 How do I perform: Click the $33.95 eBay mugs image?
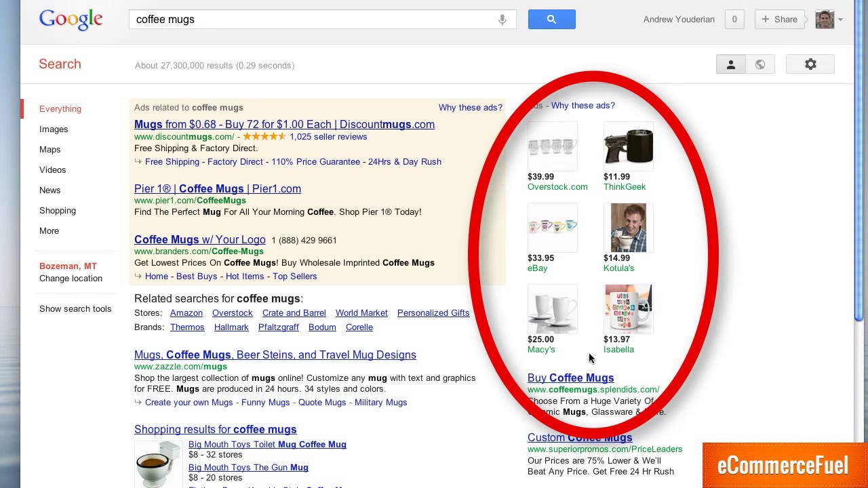552,227
